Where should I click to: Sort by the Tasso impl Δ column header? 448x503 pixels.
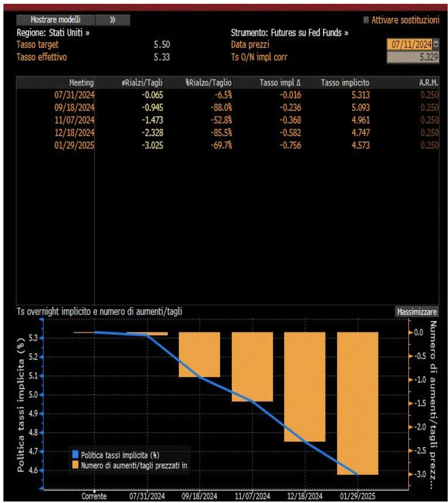(280, 83)
